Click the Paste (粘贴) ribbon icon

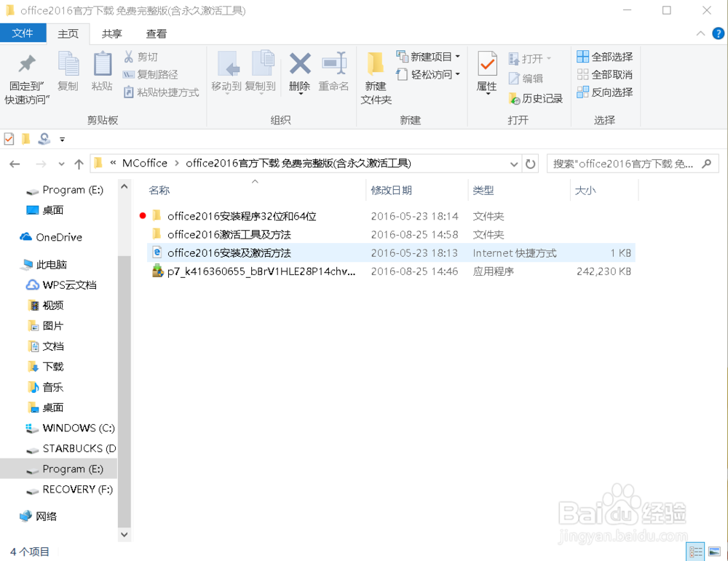pos(102,64)
